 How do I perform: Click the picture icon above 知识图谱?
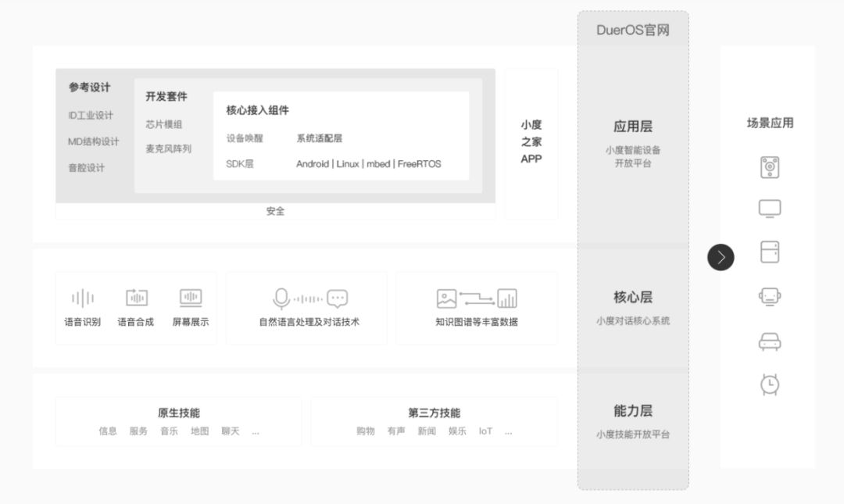pos(447,298)
